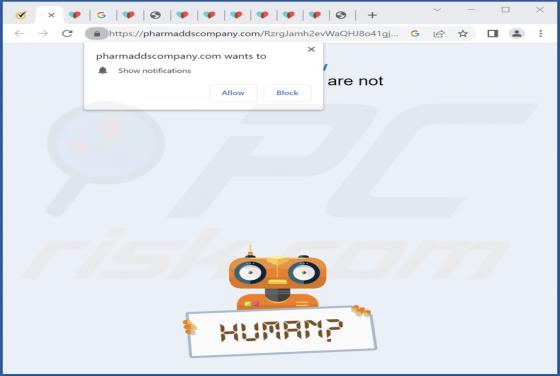Expand the tab search chevron
560x376 pixels.
click(x=437, y=10)
